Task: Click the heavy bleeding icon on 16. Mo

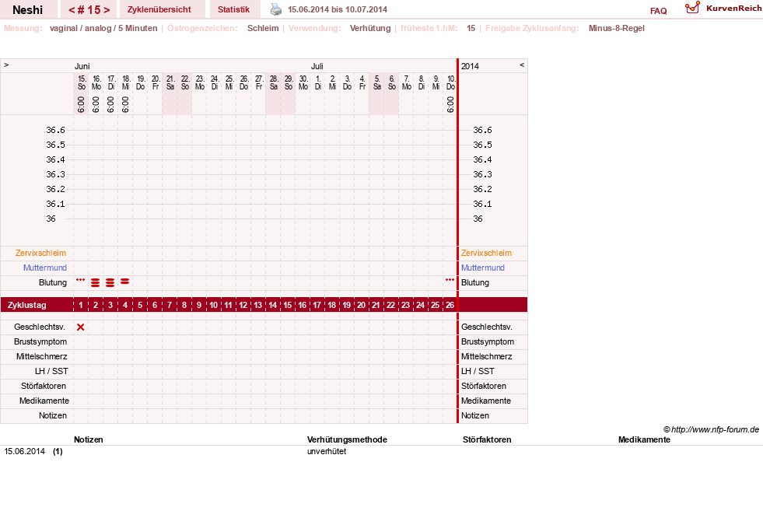Action: pos(96,282)
